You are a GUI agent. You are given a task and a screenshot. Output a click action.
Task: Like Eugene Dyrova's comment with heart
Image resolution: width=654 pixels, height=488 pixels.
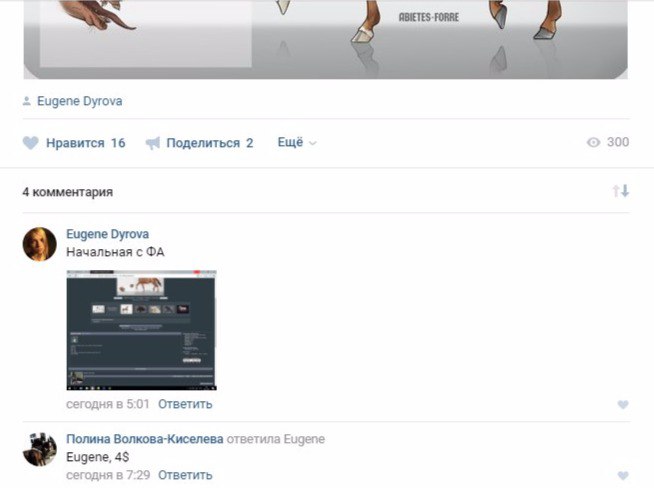[x=622, y=405]
